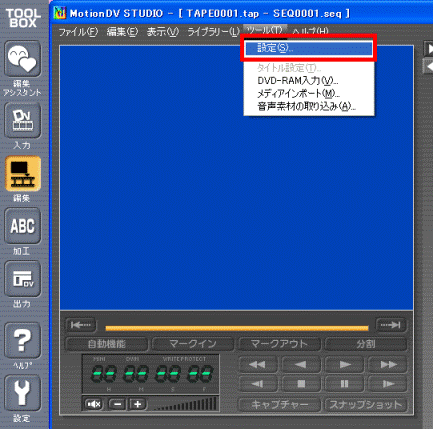Open the ライブラリー(L) menu

coord(213,32)
